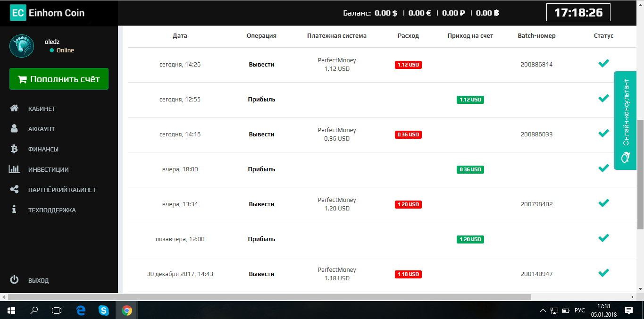Click the Операция column header
644x319 pixels.
click(261, 36)
